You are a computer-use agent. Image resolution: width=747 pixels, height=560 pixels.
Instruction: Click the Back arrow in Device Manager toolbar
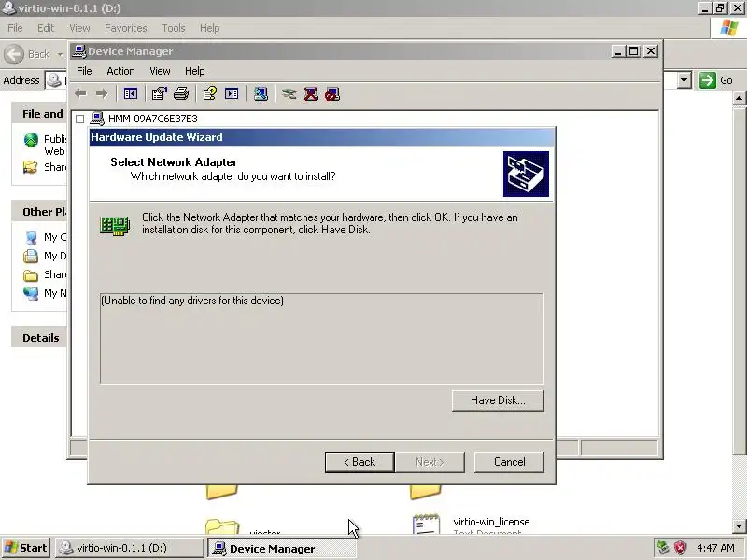coord(80,94)
